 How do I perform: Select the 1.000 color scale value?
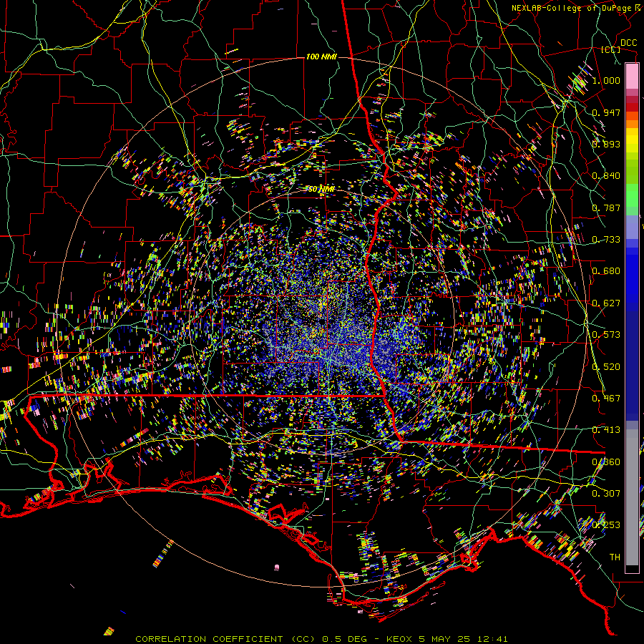coord(606,80)
